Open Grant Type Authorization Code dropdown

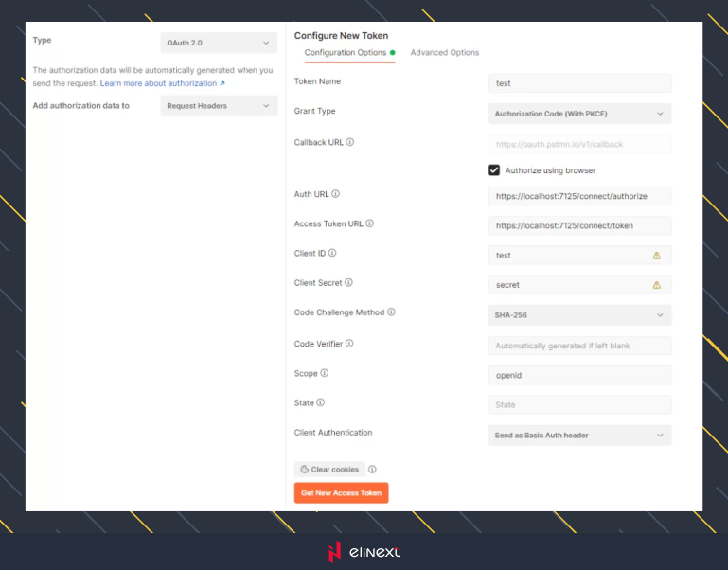pyautogui.click(x=579, y=114)
